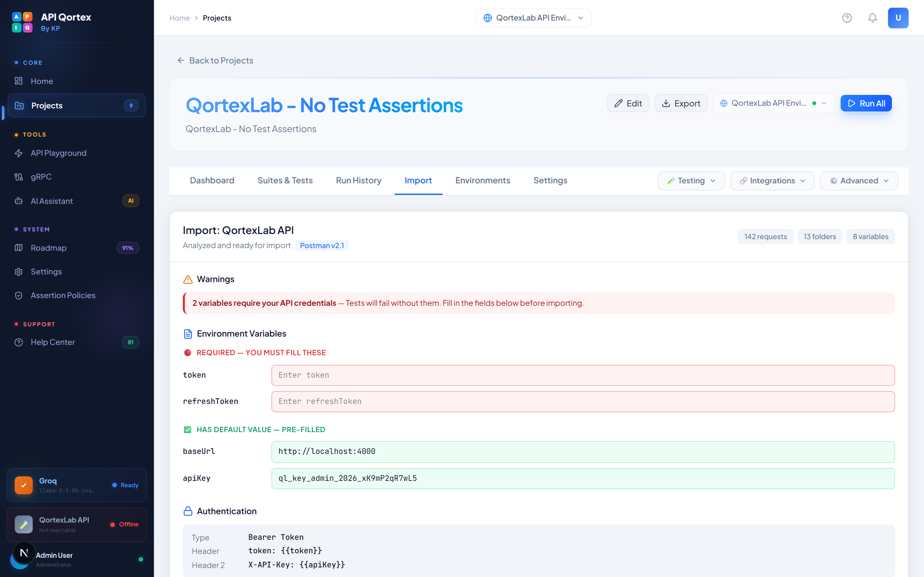The height and width of the screenshot is (577, 924).
Task: Open top bar environment selector
Action: 534,18
